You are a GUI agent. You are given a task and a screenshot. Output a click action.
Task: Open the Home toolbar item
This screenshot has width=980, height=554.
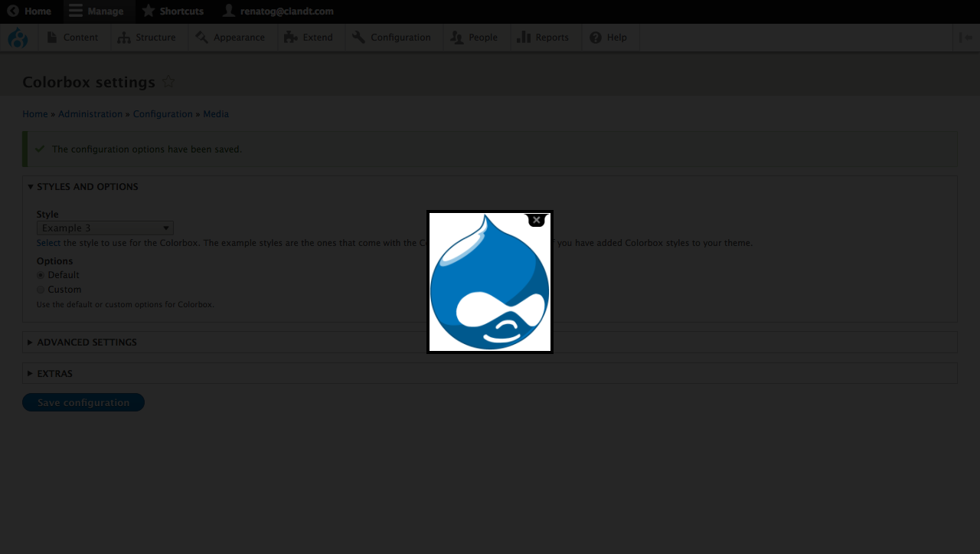(30, 11)
